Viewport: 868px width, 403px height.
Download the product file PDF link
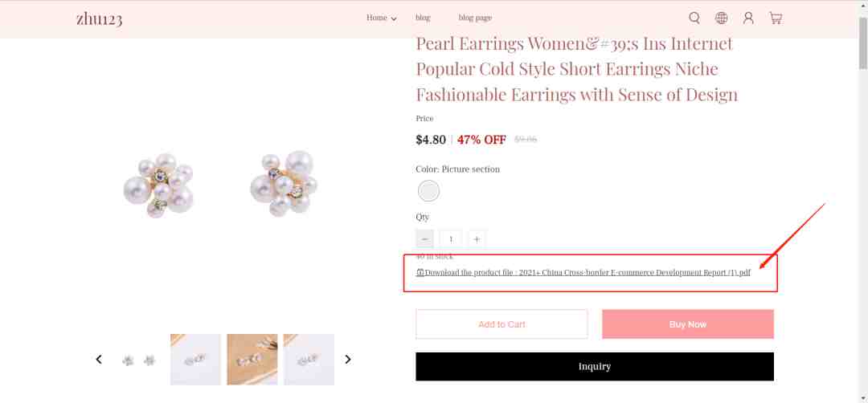pos(583,272)
